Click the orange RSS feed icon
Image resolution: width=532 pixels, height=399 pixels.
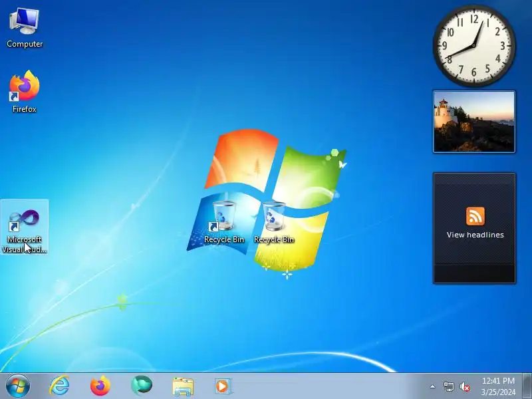click(x=475, y=216)
